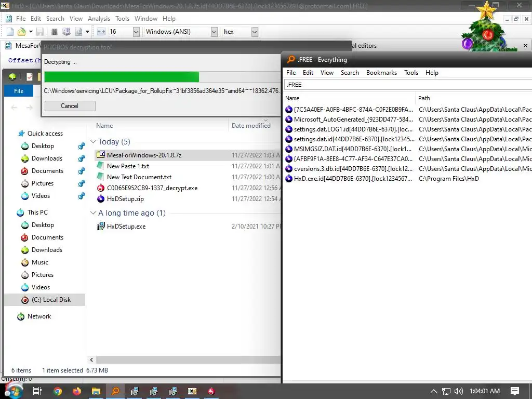Screen dimensions: 532x399
Task: Open Firefox from the taskbar
Action: tap(77, 391)
